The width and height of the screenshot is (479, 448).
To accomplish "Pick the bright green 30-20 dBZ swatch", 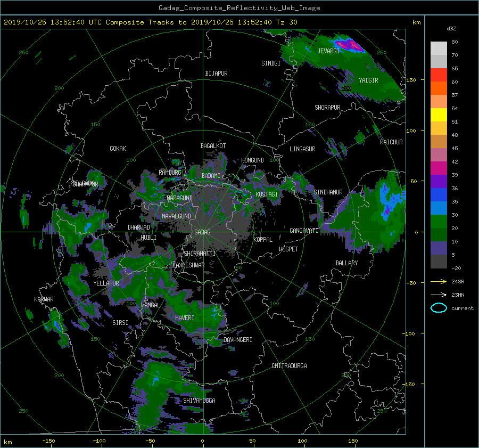I will click(x=439, y=221).
